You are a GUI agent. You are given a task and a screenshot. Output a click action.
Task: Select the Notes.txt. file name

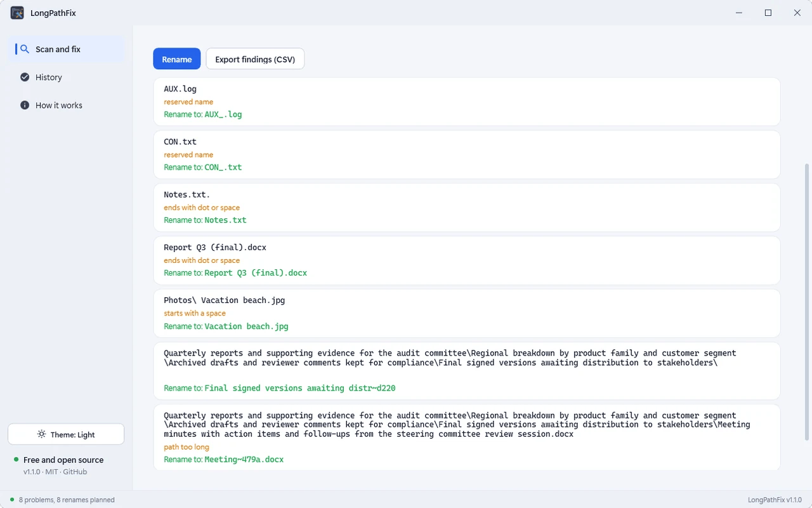[x=187, y=194]
